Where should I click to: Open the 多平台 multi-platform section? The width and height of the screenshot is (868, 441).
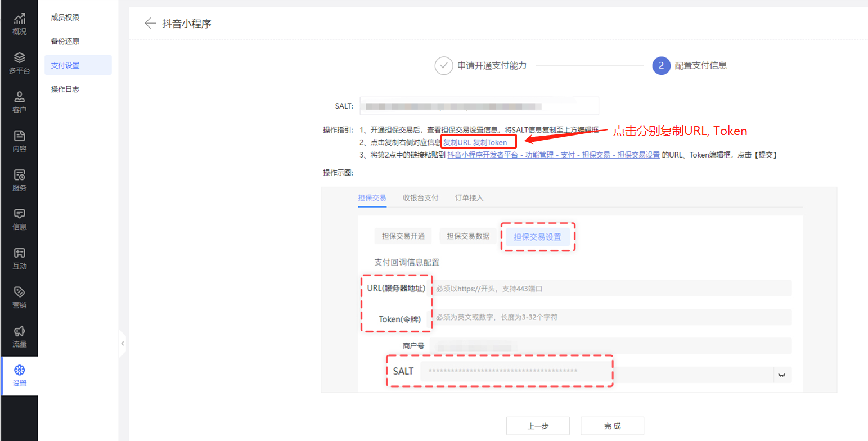click(19, 64)
